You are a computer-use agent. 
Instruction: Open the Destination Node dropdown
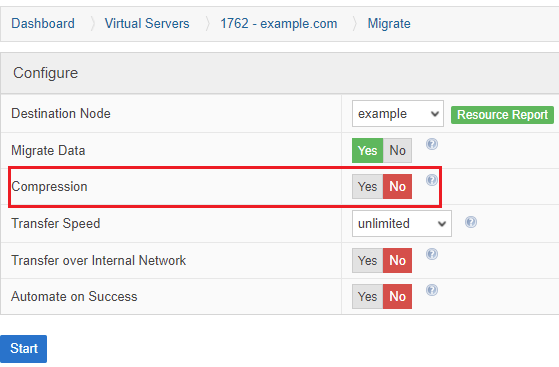click(398, 114)
